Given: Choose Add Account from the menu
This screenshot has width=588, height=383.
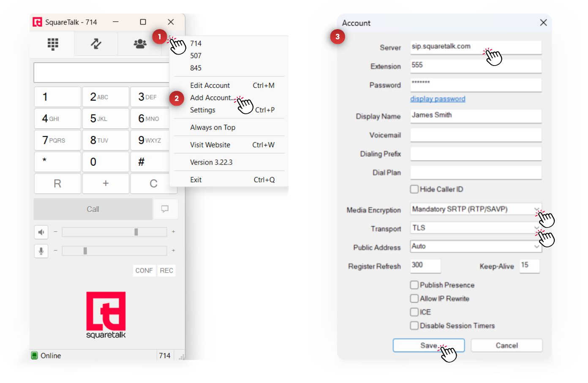Looking at the screenshot, I should 211,98.
